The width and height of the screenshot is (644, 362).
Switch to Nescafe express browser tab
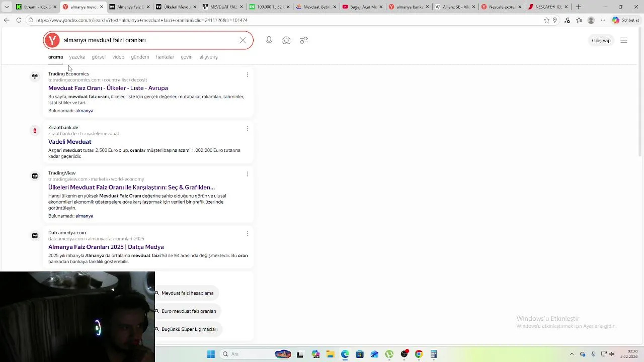point(501,7)
